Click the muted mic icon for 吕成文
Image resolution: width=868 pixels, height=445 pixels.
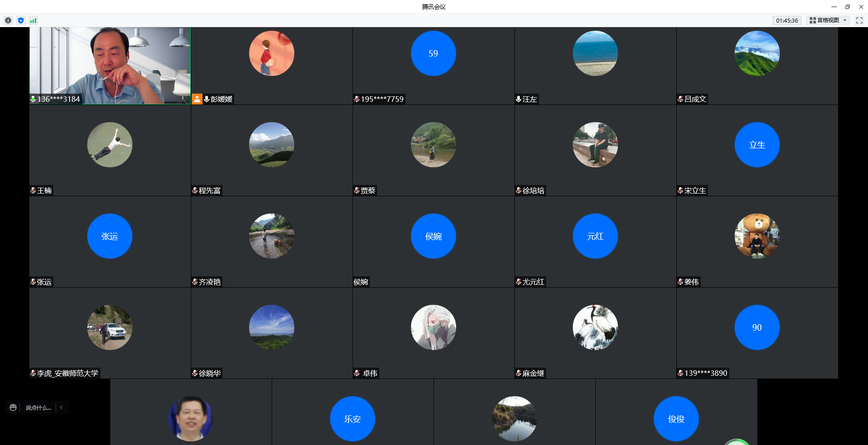tap(680, 99)
